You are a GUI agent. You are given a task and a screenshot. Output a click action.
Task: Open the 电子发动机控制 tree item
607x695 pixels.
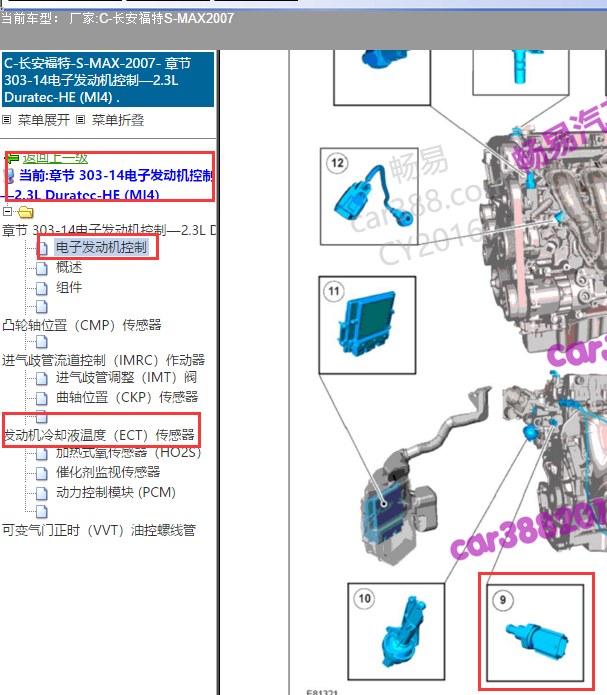101,247
